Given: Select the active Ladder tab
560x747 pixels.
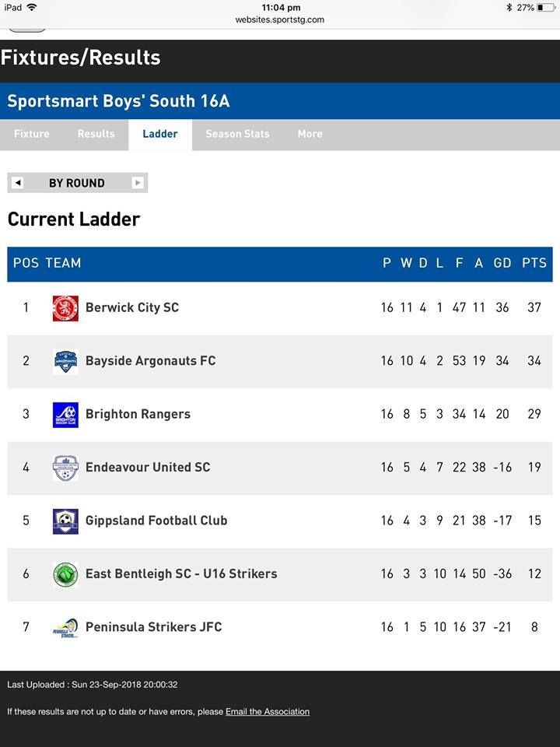Looking at the screenshot, I should (x=160, y=135).
